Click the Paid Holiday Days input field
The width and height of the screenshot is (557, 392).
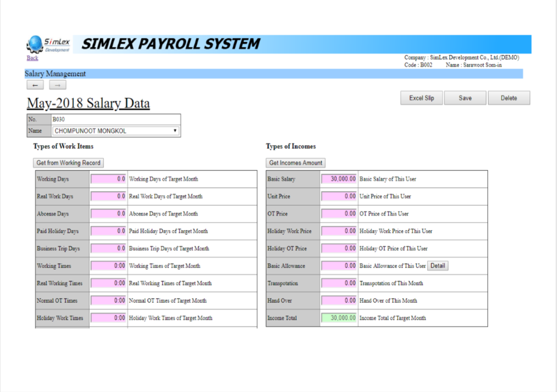pos(108,231)
